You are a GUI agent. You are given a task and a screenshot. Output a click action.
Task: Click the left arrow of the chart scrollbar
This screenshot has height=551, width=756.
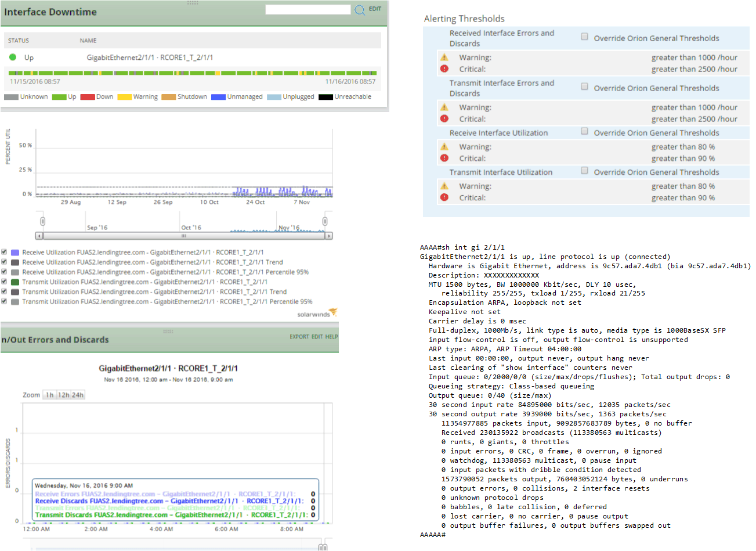point(39,236)
